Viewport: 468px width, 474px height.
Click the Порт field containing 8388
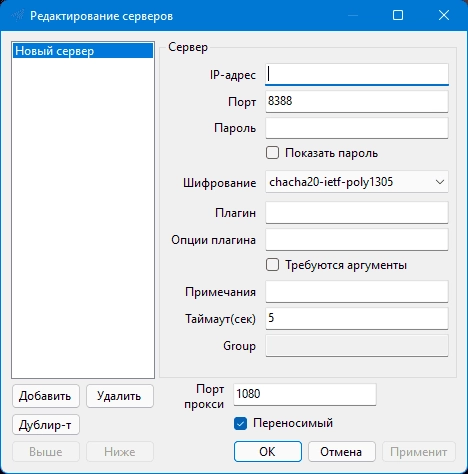coord(357,101)
